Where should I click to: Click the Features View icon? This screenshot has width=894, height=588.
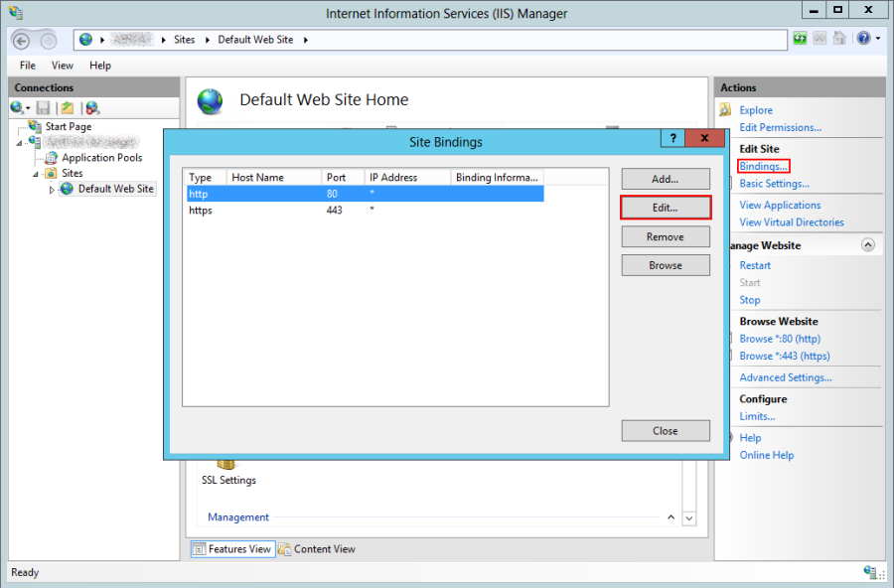(199, 549)
